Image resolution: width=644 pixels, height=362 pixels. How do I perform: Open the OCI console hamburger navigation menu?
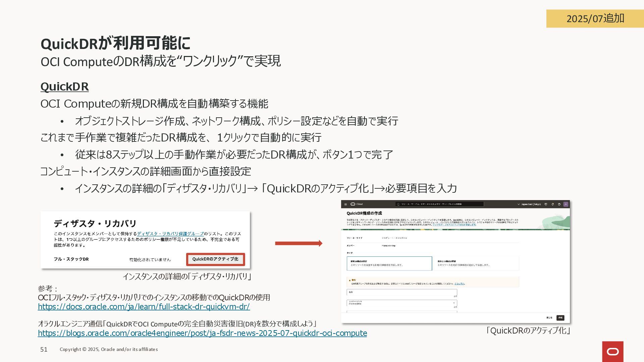(345, 204)
